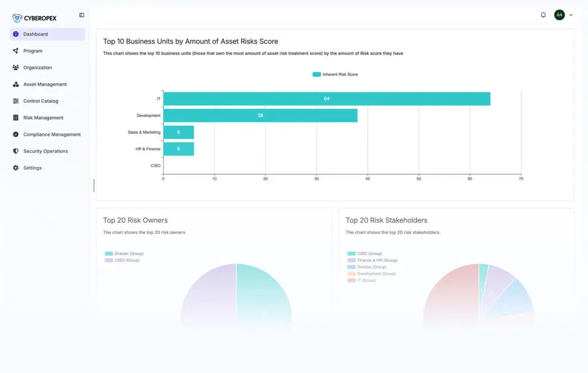Open Settings from sidebar
The image size is (588, 373).
[48, 168]
